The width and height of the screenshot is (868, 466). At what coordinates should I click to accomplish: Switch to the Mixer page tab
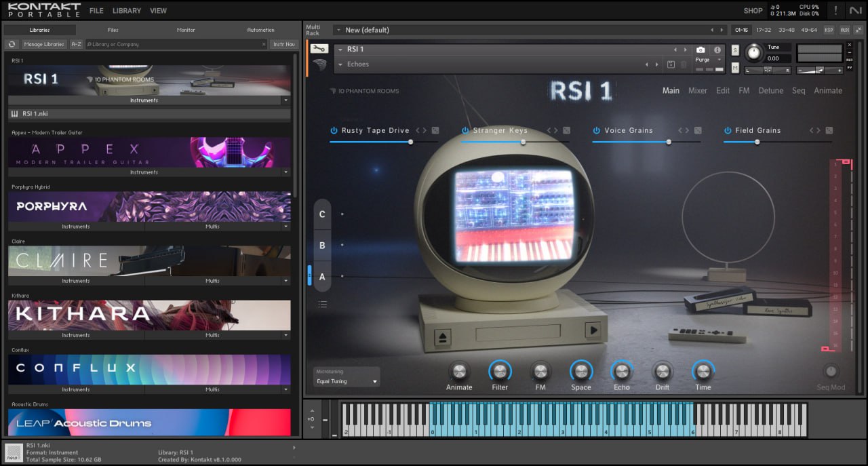click(697, 90)
